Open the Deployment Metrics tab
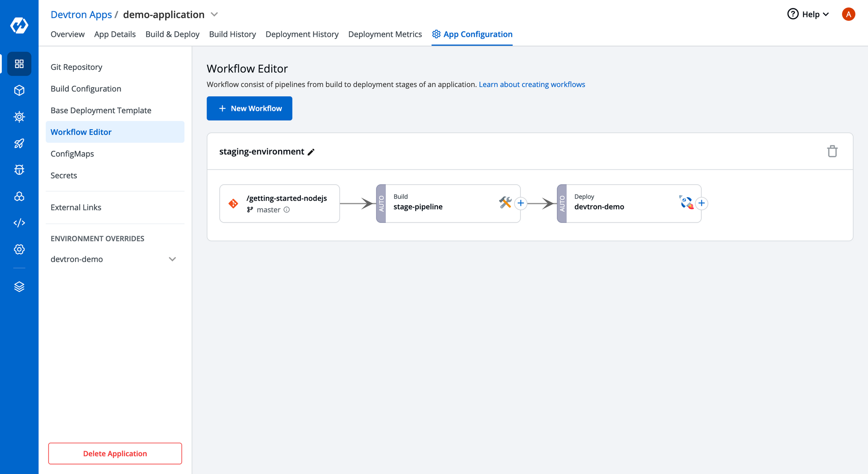Image resolution: width=868 pixels, height=474 pixels. click(x=385, y=34)
